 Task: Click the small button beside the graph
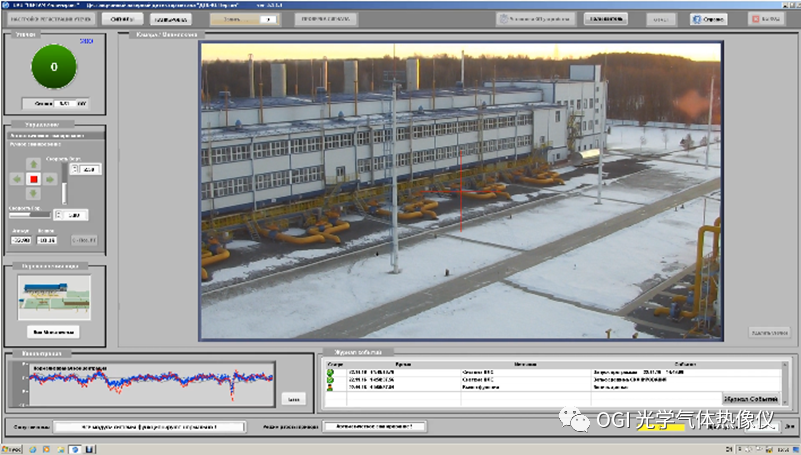pos(294,399)
